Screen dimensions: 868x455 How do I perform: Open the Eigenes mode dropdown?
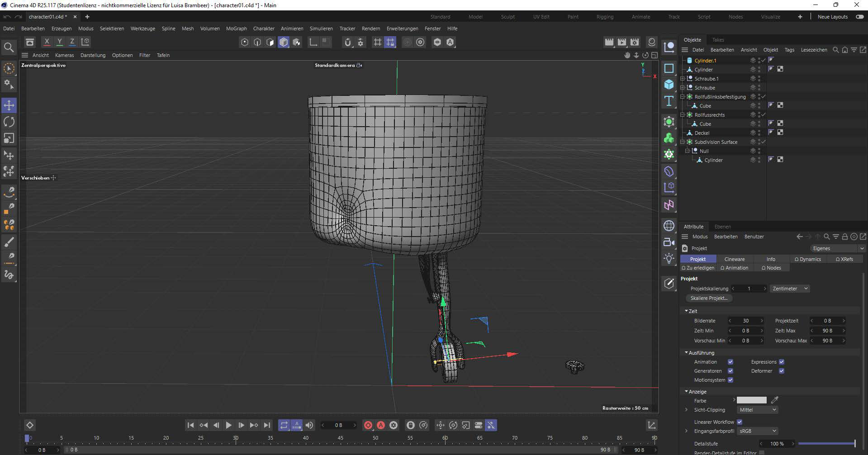[837, 248]
